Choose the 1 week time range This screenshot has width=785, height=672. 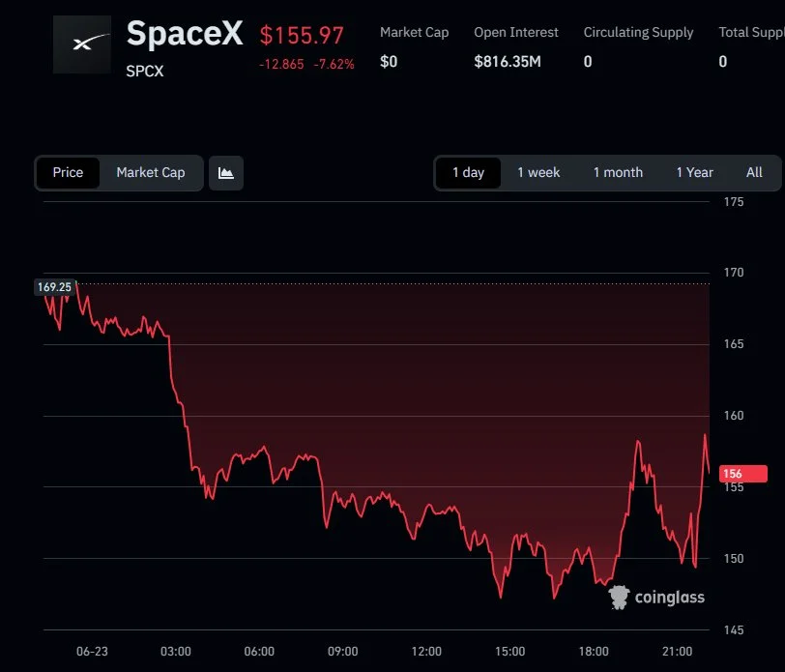click(538, 173)
